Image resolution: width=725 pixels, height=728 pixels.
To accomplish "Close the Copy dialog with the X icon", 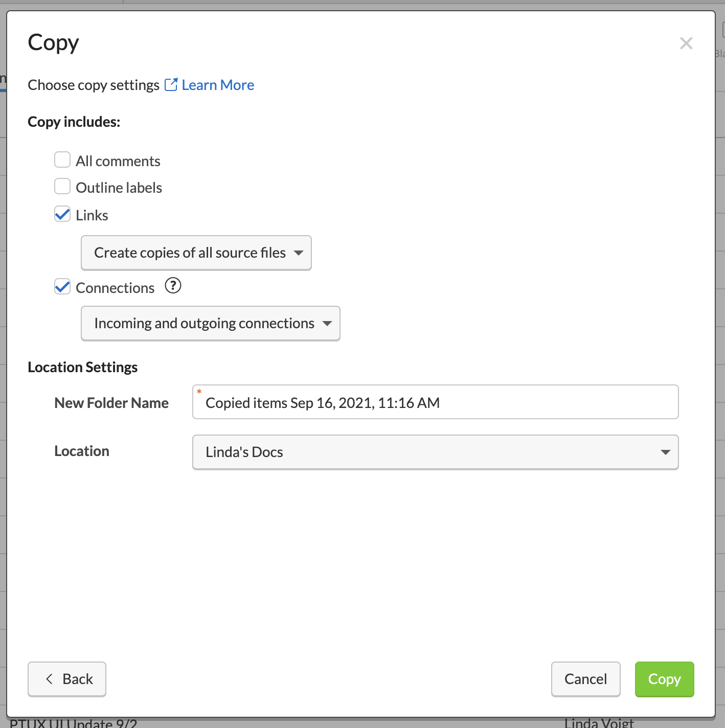I will tap(686, 43).
